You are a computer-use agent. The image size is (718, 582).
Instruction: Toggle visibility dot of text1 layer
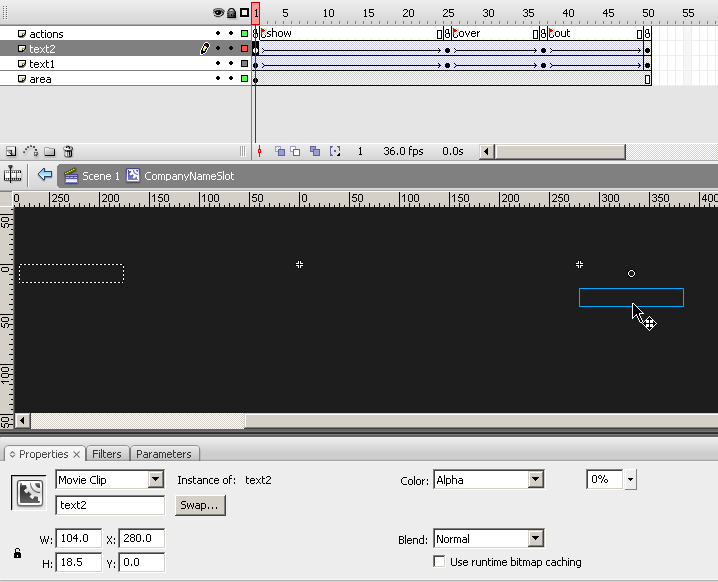[x=218, y=64]
